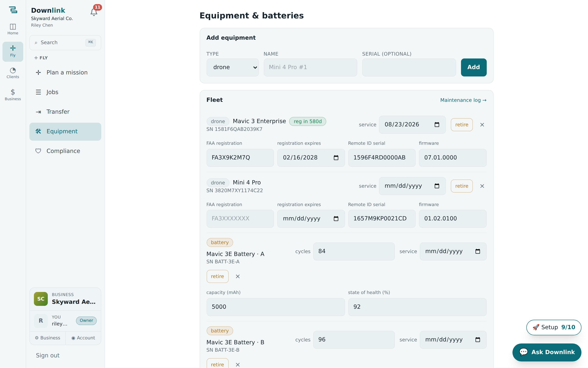Click the SC business avatar
588x368 pixels.
point(41,299)
